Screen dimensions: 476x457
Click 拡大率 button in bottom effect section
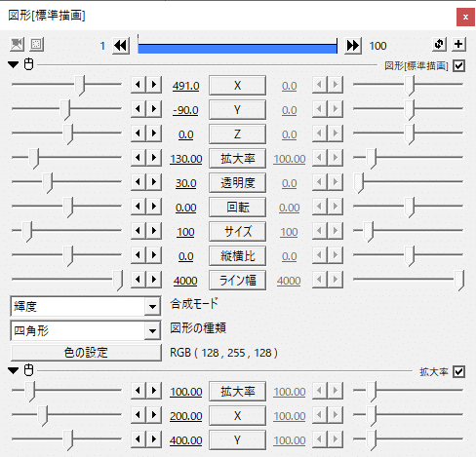237,392
